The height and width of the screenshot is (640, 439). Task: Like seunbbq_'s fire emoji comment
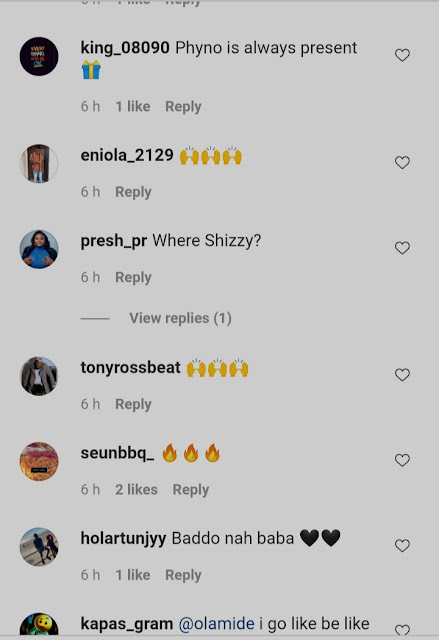coord(402,460)
